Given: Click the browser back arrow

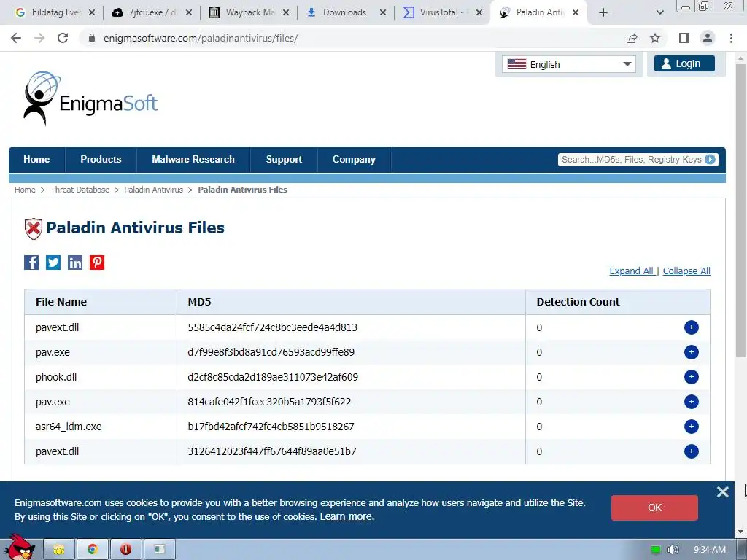Looking at the screenshot, I should tap(16, 38).
